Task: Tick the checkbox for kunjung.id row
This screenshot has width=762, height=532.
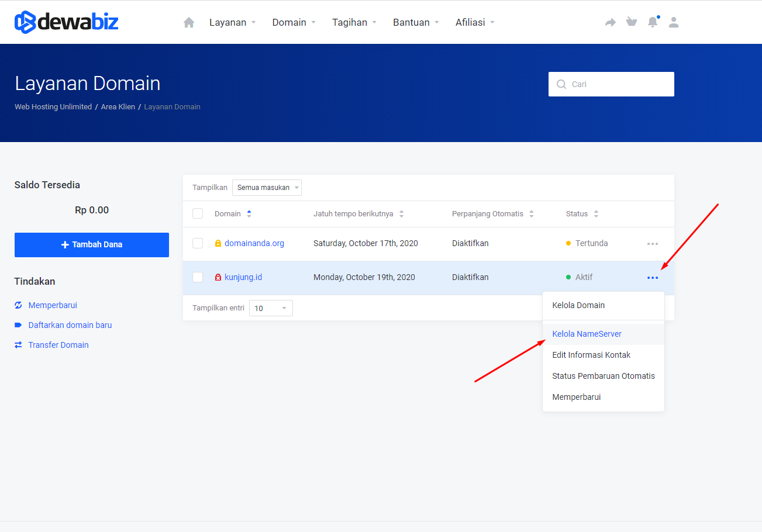Action: click(198, 277)
